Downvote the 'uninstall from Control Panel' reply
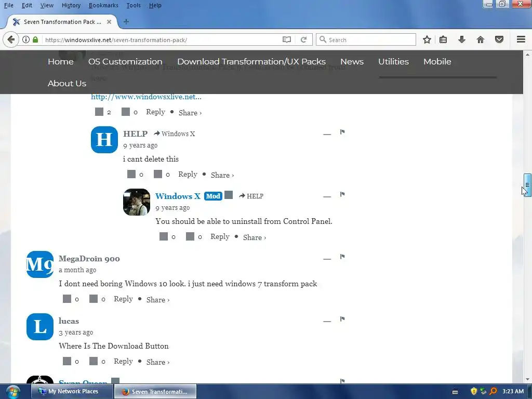The height and width of the screenshot is (399, 532). (190, 236)
